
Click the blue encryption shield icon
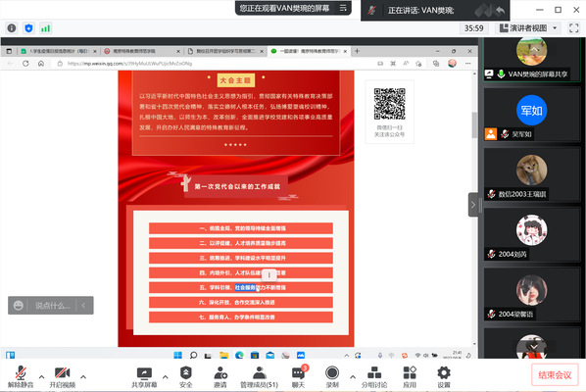click(28, 28)
